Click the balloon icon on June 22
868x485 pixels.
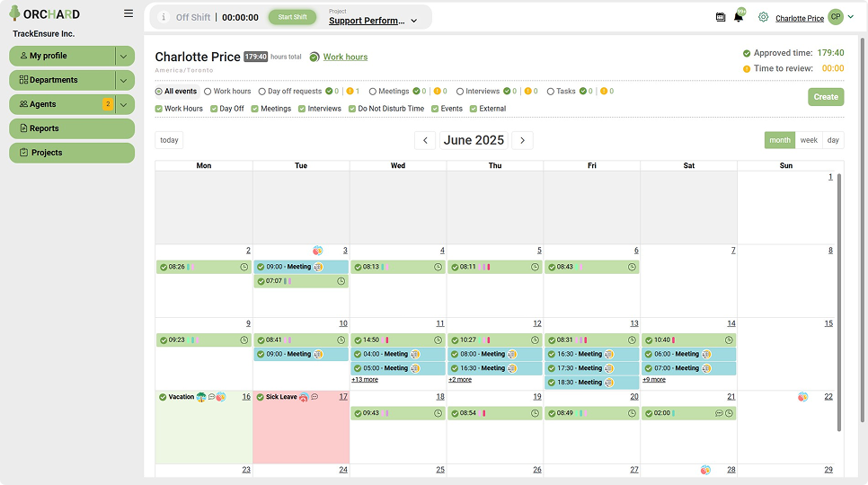tap(802, 397)
